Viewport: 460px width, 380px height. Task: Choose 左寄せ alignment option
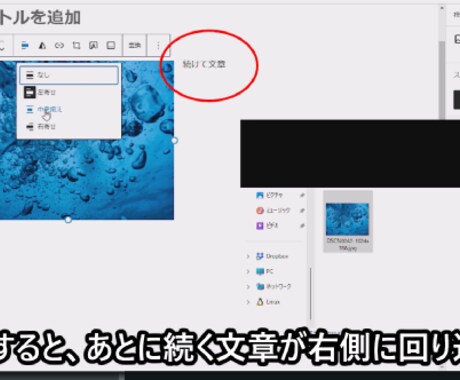69,92
